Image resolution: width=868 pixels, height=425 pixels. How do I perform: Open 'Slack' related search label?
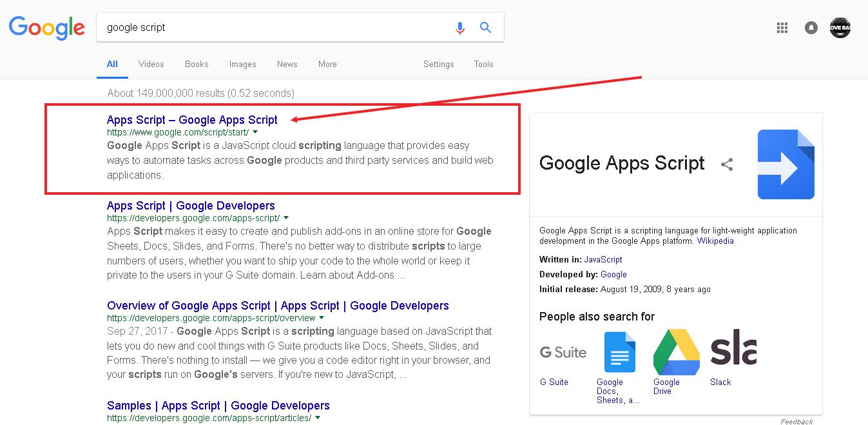click(720, 382)
